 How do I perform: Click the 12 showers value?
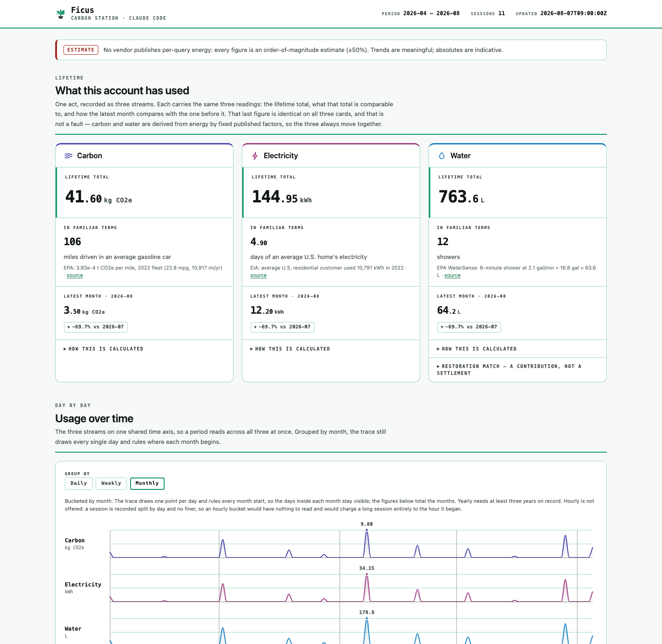[443, 242]
